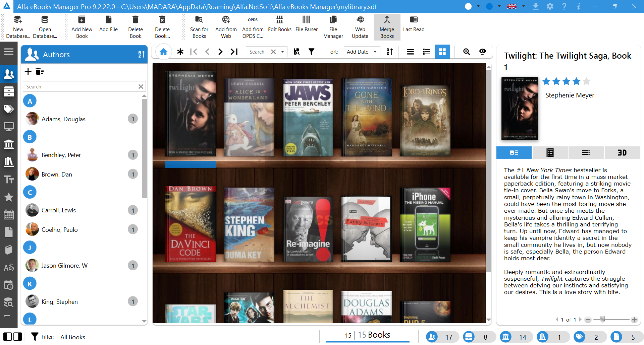Click the K letter group
The height and width of the screenshot is (345, 644).
[30, 284]
